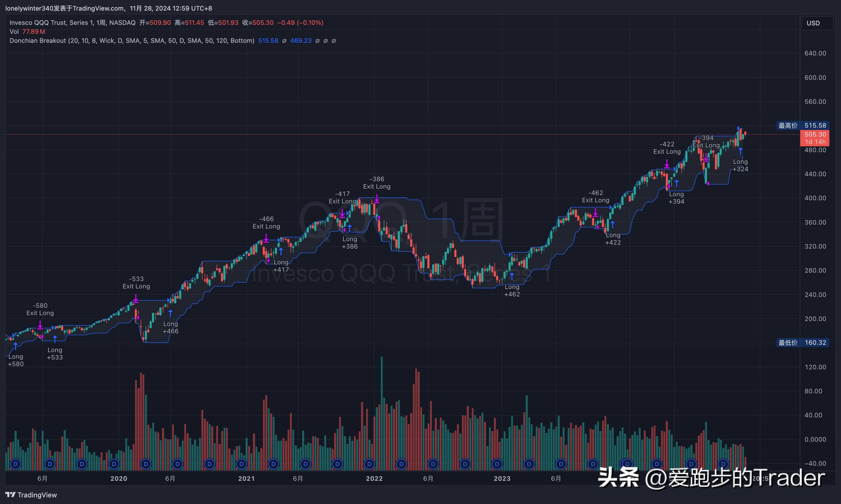Click the Donchian Breakout indicator legend
841x504 pixels.
(x=132, y=41)
